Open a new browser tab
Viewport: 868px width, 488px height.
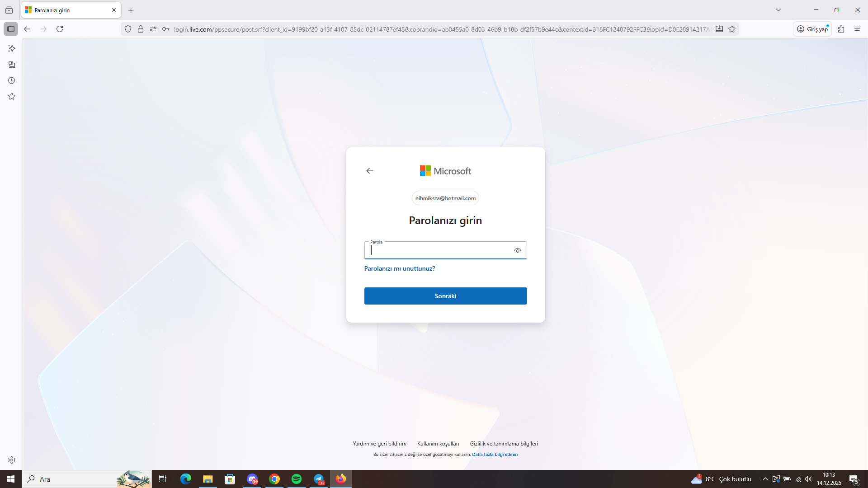coord(131,10)
